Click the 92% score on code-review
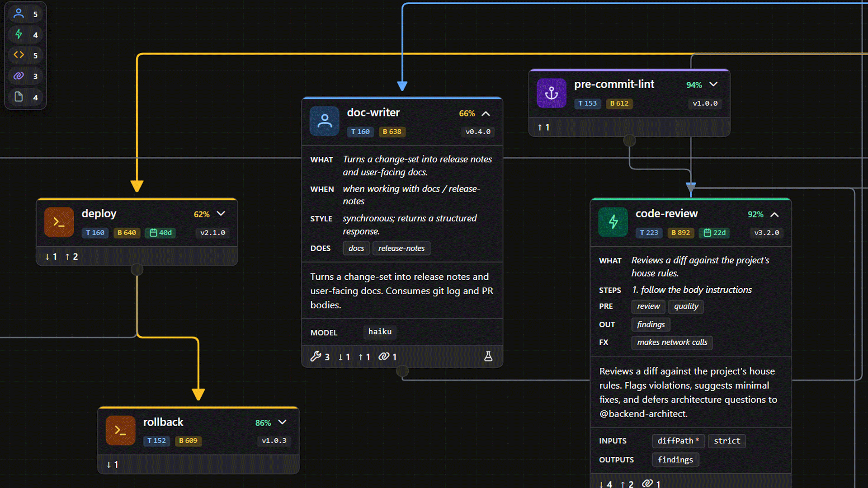Screen dimensions: 868x488 coord(755,214)
